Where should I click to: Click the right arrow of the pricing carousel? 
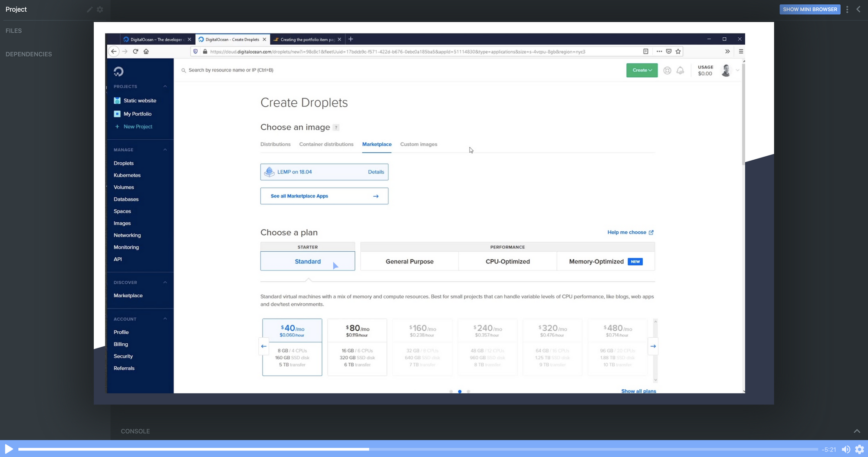(653, 346)
